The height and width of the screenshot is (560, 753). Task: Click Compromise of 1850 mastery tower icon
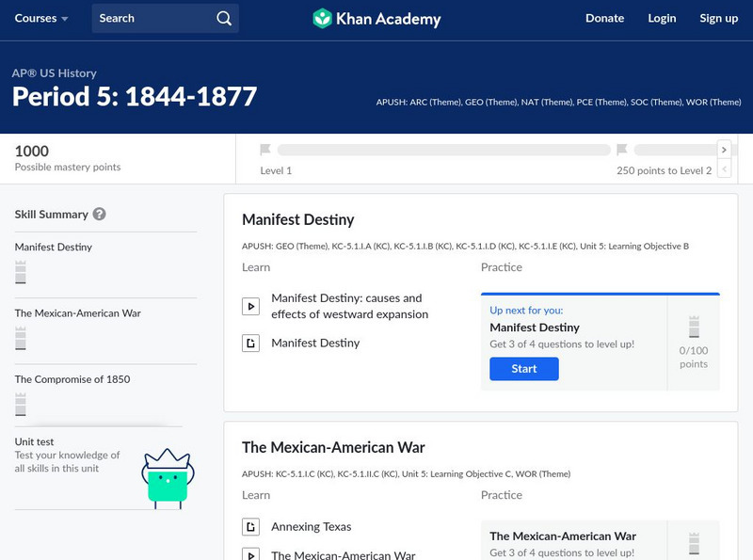[20, 405]
